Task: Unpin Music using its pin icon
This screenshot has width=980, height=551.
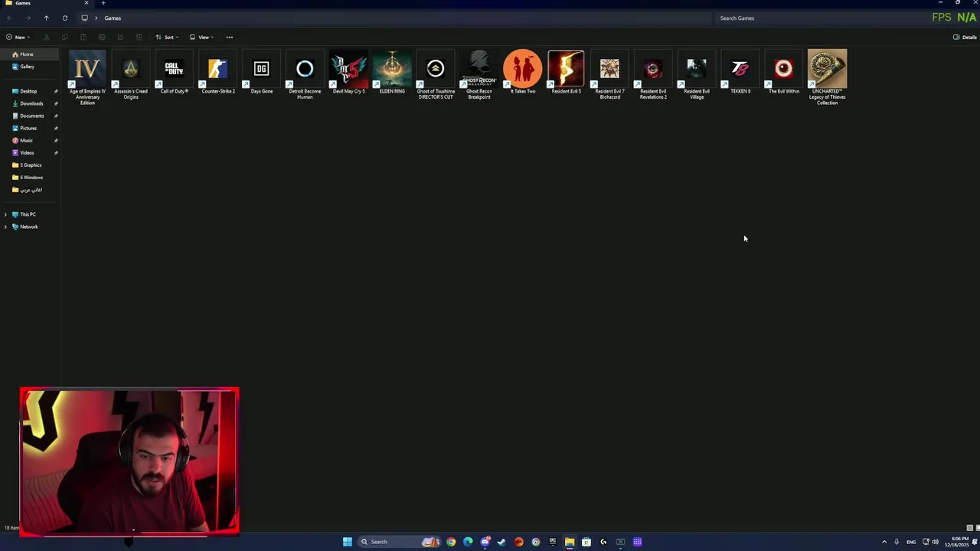Action: point(56,140)
